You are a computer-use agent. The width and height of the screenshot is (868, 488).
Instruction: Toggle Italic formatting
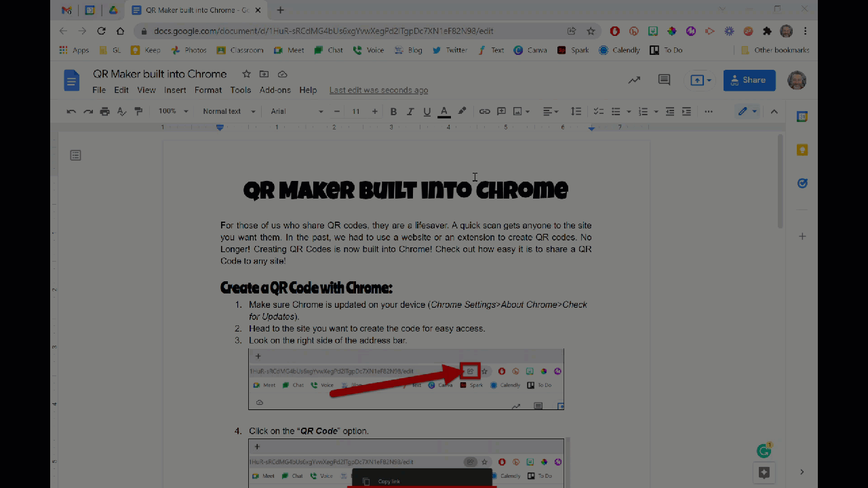(x=410, y=111)
